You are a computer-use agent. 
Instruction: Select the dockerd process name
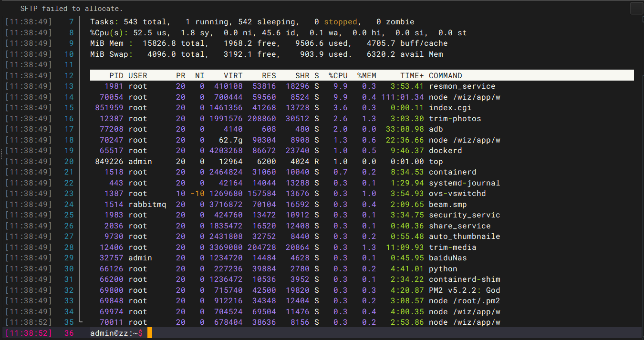pos(445,151)
